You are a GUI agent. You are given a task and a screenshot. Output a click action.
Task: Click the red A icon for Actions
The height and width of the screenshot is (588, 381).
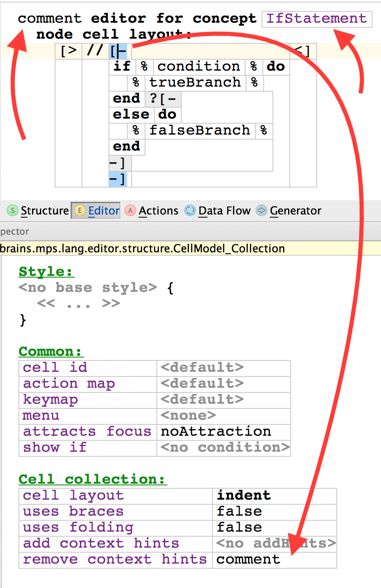(x=130, y=210)
